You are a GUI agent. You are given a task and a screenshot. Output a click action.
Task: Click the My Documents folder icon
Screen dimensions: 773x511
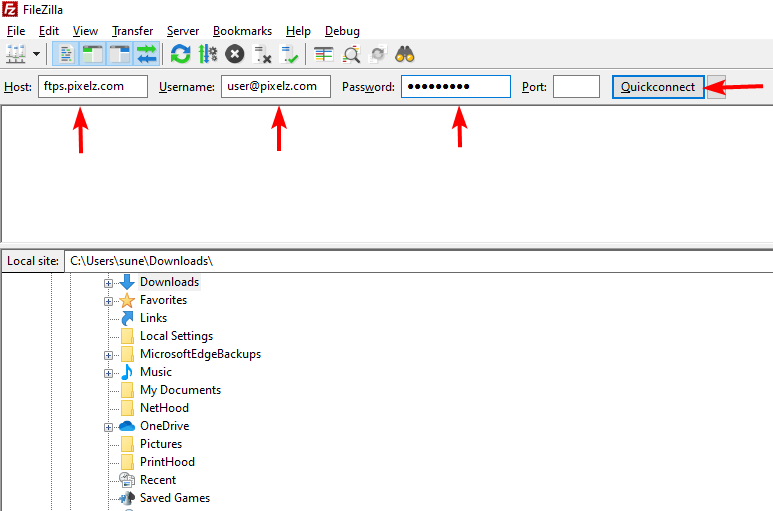127,390
